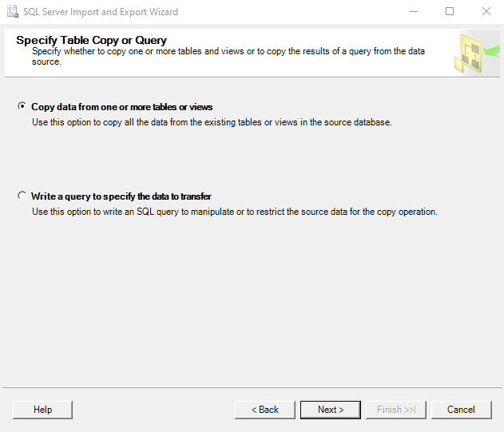Go back with the "< Back" button
The width and height of the screenshot is (504, 432).
click(265, 410)
